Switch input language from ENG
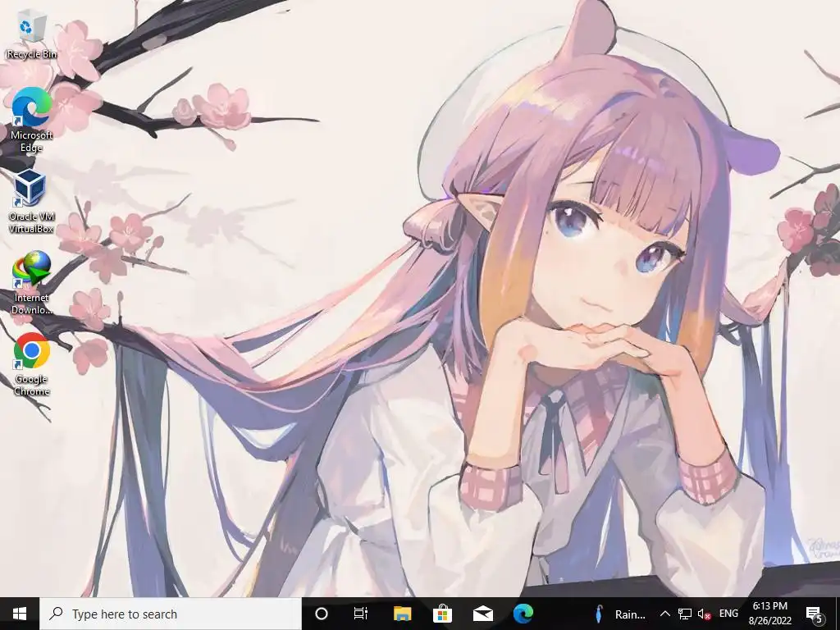The width and height of the screenshot is (840, 630). (x=728, y=614)
